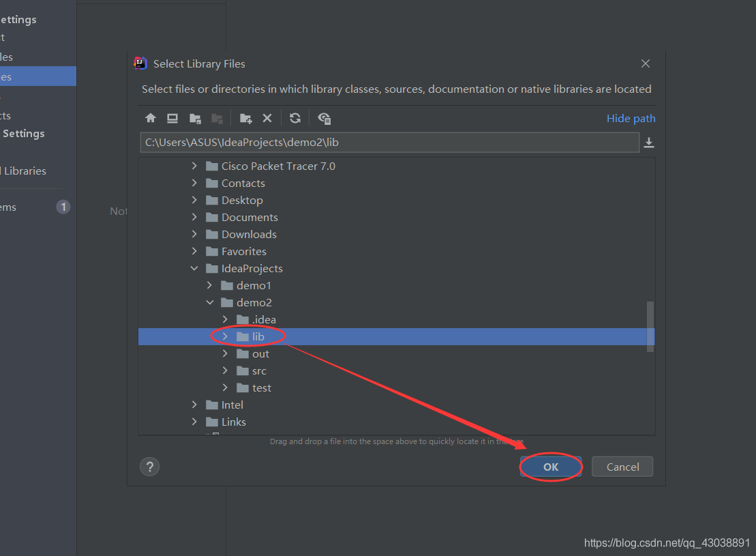Confirm selection with OK button
The width and height of the screenshot is (756, 556).
551,467
